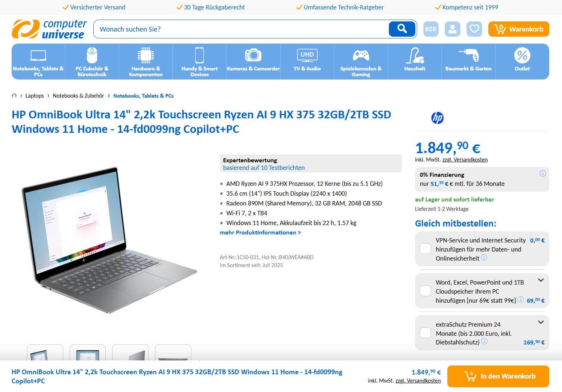Go to home via breadcrumb house icon

coord(14,95)
